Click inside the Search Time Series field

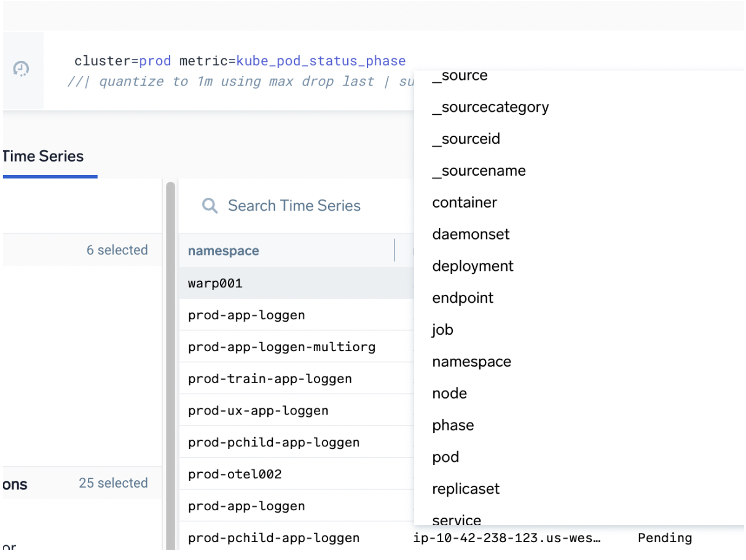tap(294, 205)
